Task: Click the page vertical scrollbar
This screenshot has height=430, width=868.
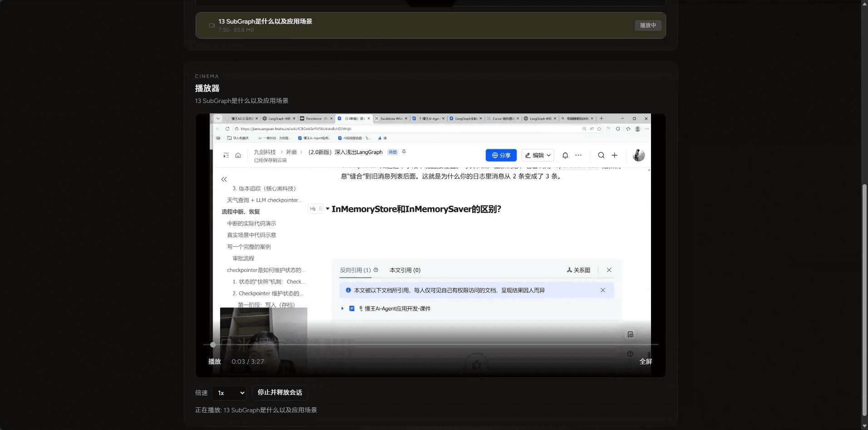Action: click(x=864, y=299)
